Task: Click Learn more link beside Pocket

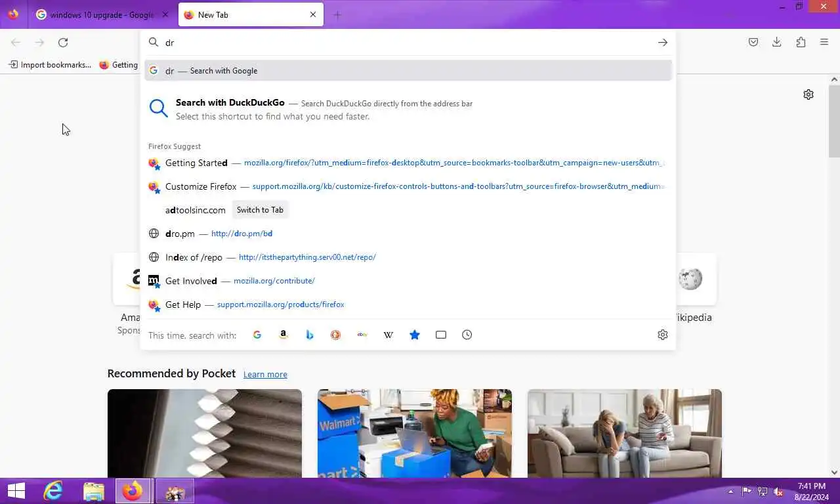Action: point(265,374)
